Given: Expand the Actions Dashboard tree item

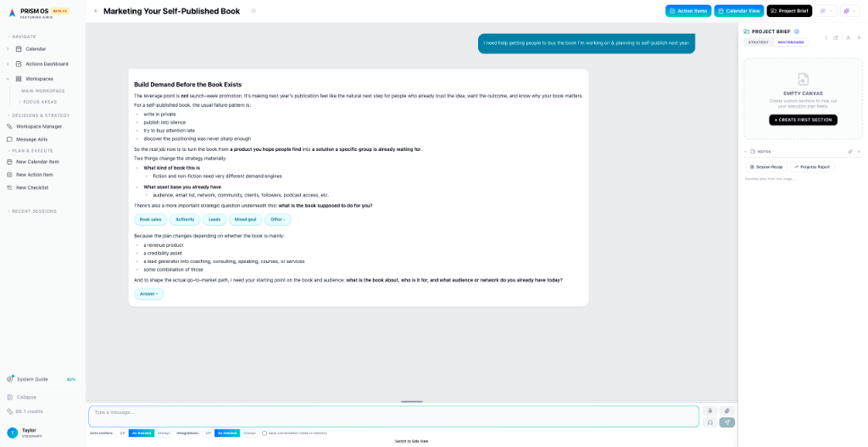Looking at the screenshot, I should coord(8,64).
